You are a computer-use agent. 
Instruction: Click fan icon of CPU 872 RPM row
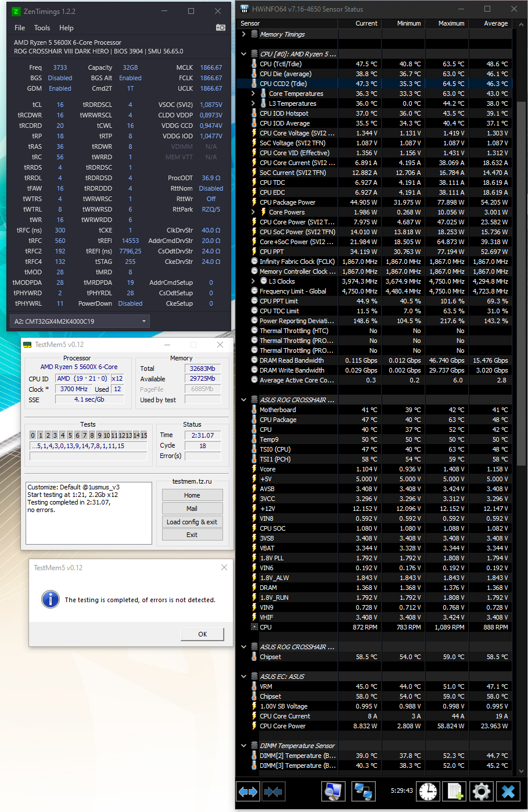tap(254, 627)
